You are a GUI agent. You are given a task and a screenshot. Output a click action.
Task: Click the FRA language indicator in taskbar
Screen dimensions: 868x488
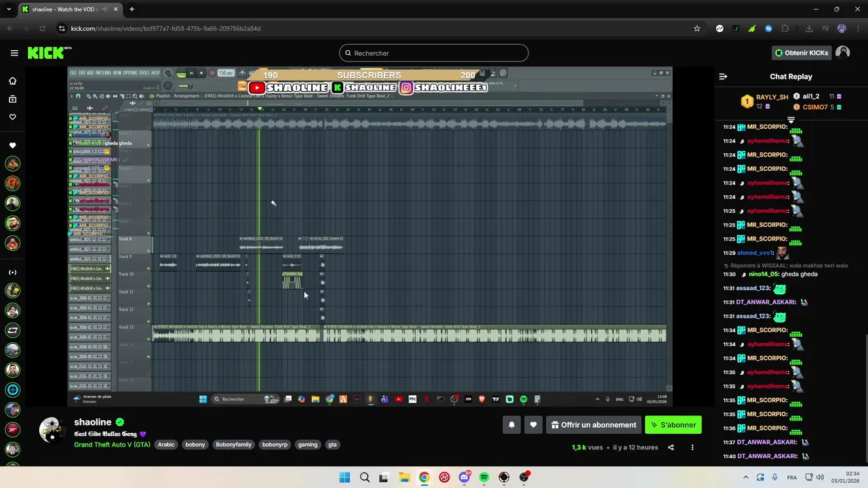[x=792, y=477]
